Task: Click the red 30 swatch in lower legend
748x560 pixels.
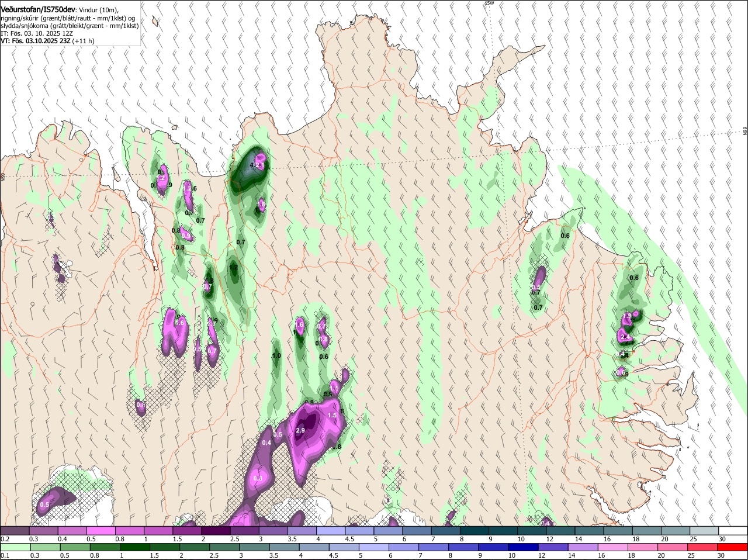Action: pos(733,547)
